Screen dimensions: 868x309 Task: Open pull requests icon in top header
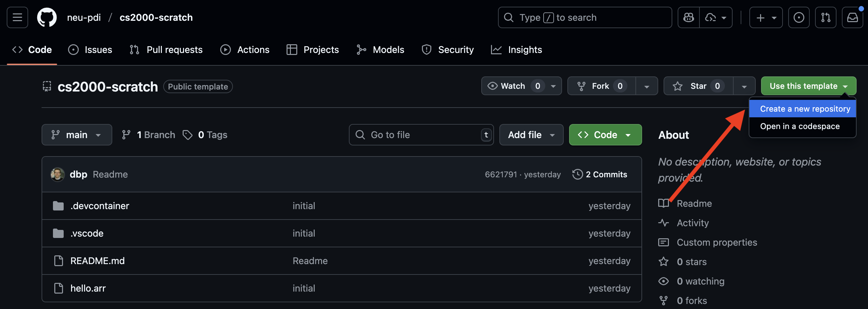(825, 17)
